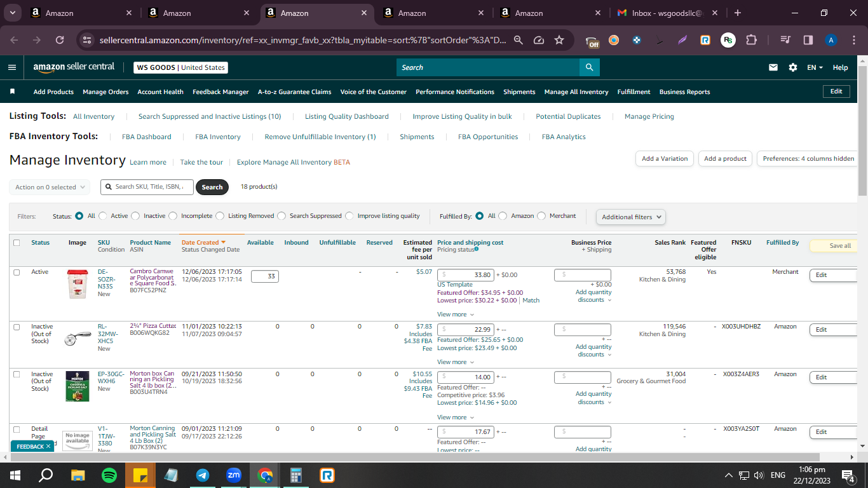Screen dimensions: 868x488
Task: Select Fulfilled By Merchant radio button
Action: 541,216
